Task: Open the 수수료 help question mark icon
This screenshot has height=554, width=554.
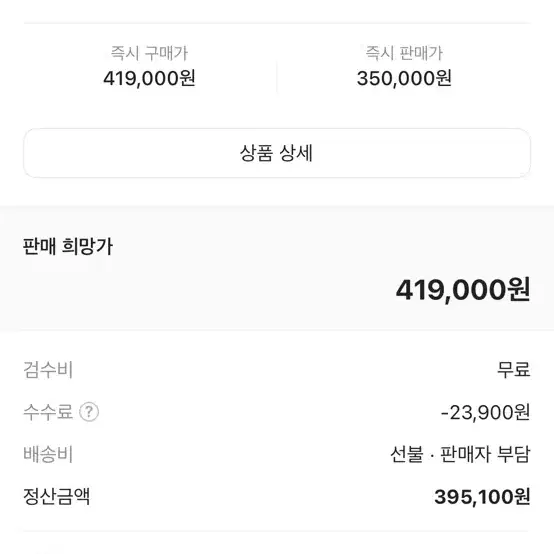Action: [x=89, y=412]
